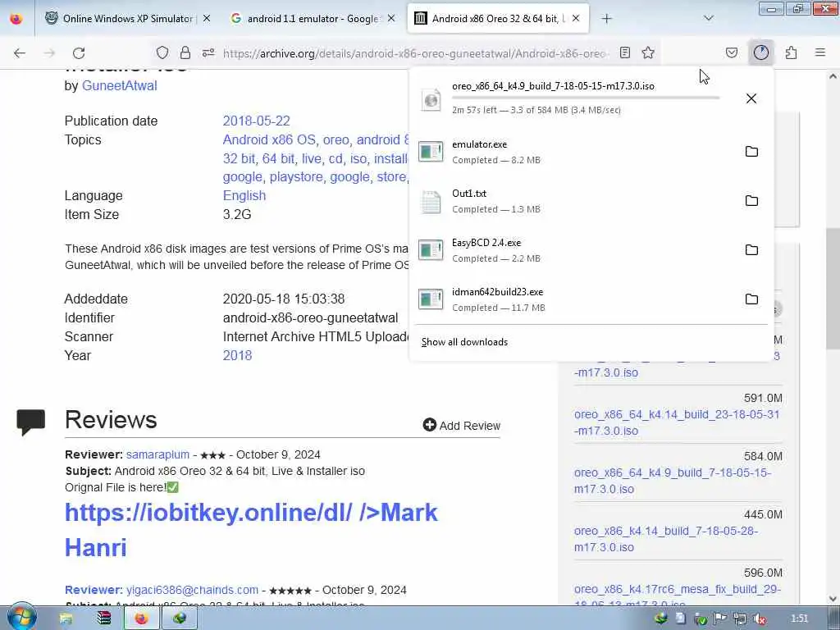Open the playstore topic link
Viewport: 840px width, 630px height.
click(296, 177)
